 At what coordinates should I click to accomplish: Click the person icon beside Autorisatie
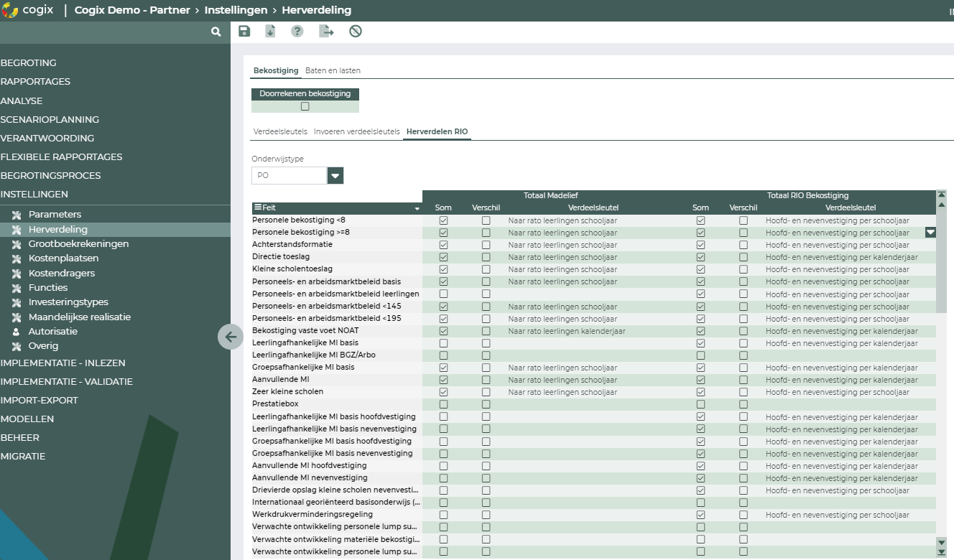pyautogui.click(x=17, y=332)
